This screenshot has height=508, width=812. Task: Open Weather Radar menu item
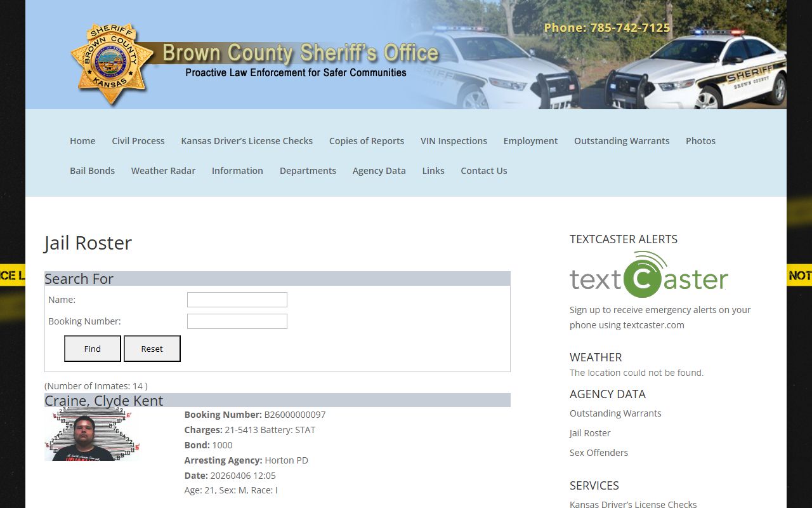[163, 171]
